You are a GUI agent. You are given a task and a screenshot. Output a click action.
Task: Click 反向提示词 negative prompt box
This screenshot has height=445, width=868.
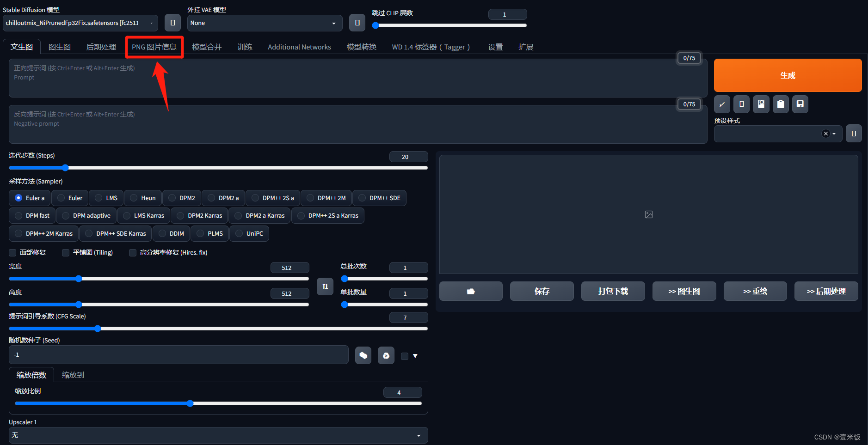(358, 124)
